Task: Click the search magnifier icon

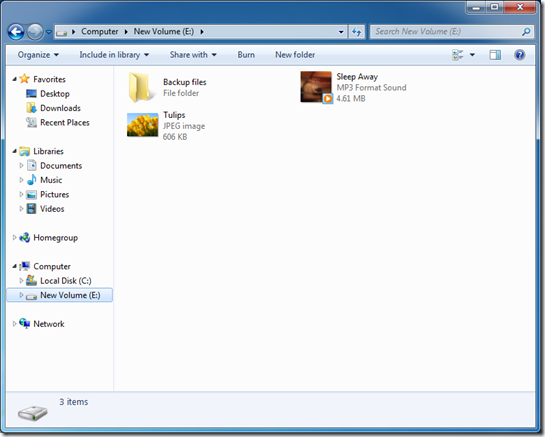Action: click(526, 32)
